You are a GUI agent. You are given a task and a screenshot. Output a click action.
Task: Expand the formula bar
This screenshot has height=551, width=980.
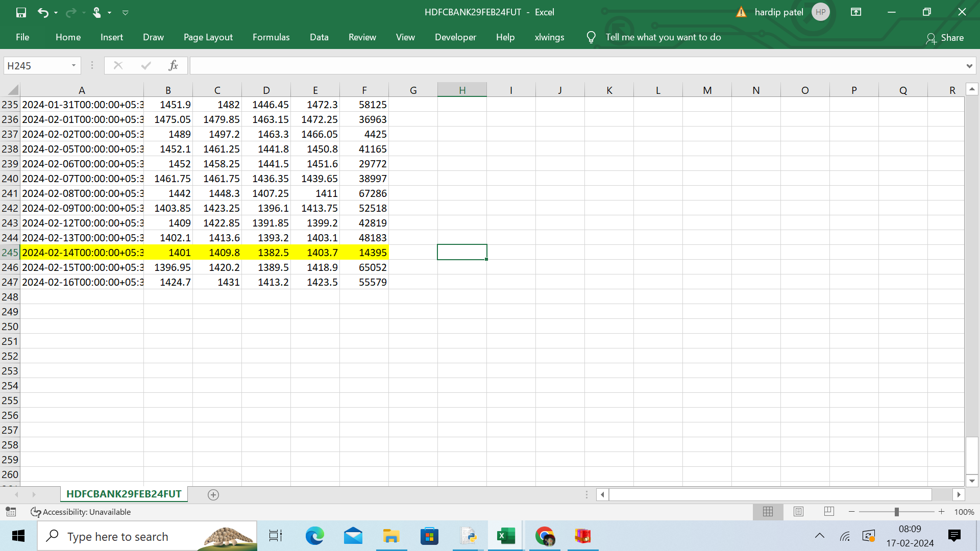click(969, 66)
